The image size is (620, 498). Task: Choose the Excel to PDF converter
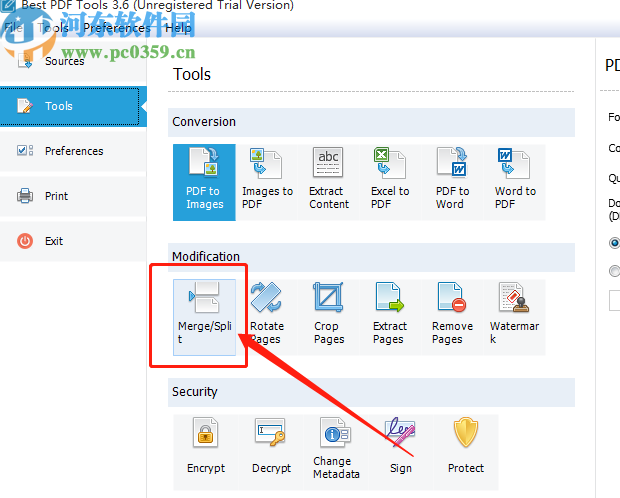click(391, 182)
